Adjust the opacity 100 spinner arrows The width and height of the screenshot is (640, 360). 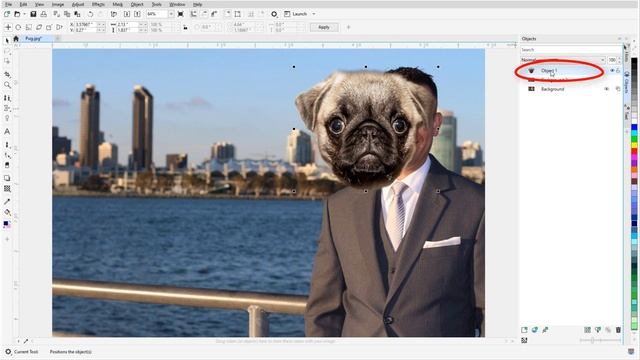point(619,60)
